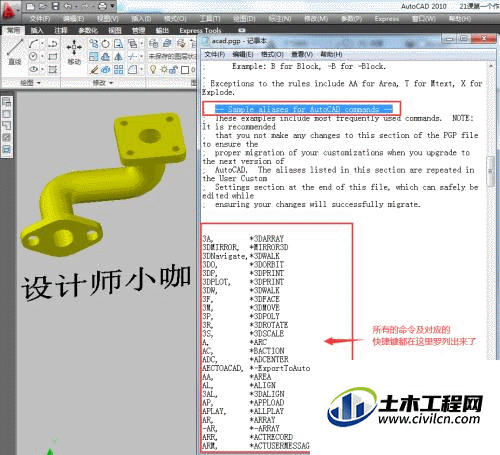Image resolution: width=500 pixels, height=455 pixels.
Task: Open the Undo history dropdown arrow
Action: pos(76,6)
